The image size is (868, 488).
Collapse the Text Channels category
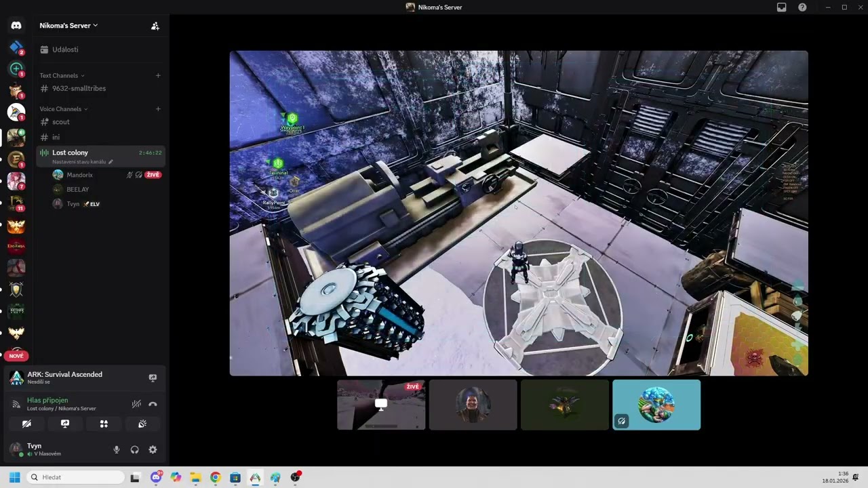click(x=62, y=75)
